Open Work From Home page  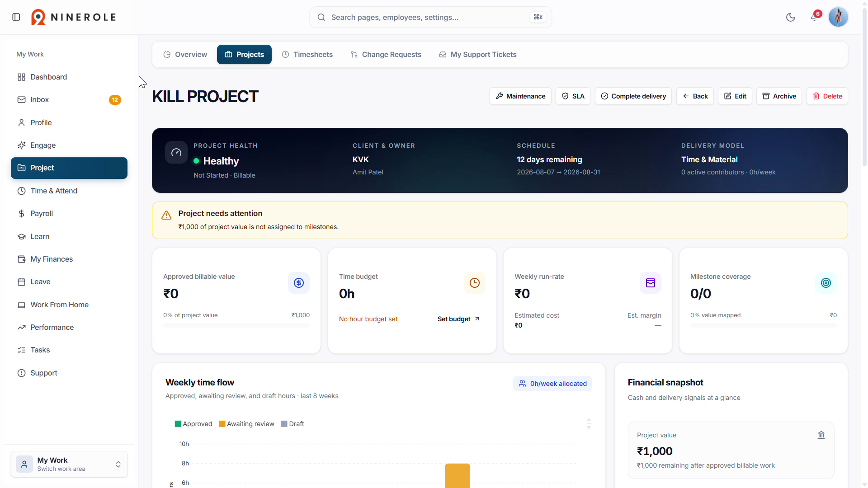point(69,305)
